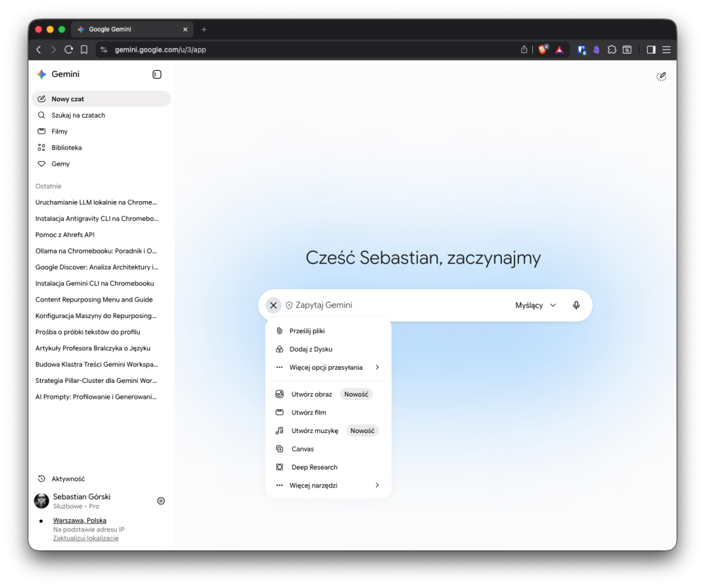Image resolution: width=705 pixels, height=588 pixels.
Task: Bookmark this page using bookmark icon
Action: (84, 50)
